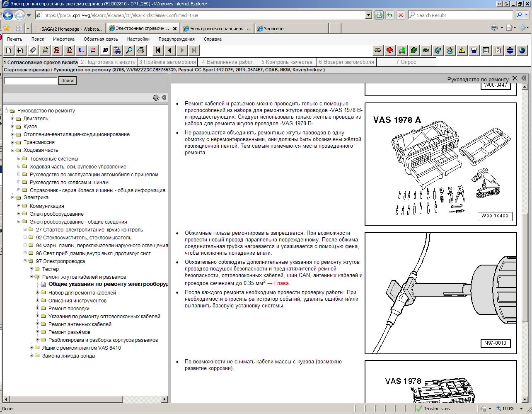
Task: Switch to tab 2 Подготовка к визиту
Action: click(108, 62)
